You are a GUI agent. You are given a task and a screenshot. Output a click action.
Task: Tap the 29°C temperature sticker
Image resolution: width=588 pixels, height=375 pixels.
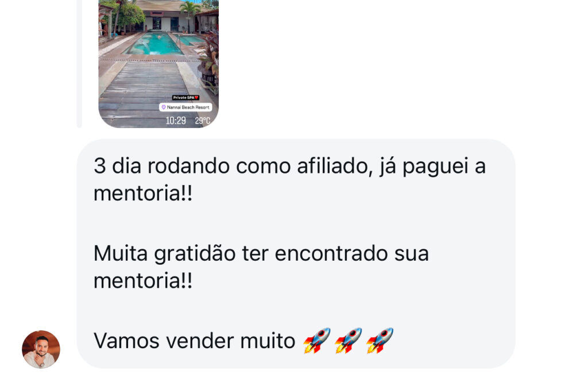pyautogui.click(x=203, y=121)
